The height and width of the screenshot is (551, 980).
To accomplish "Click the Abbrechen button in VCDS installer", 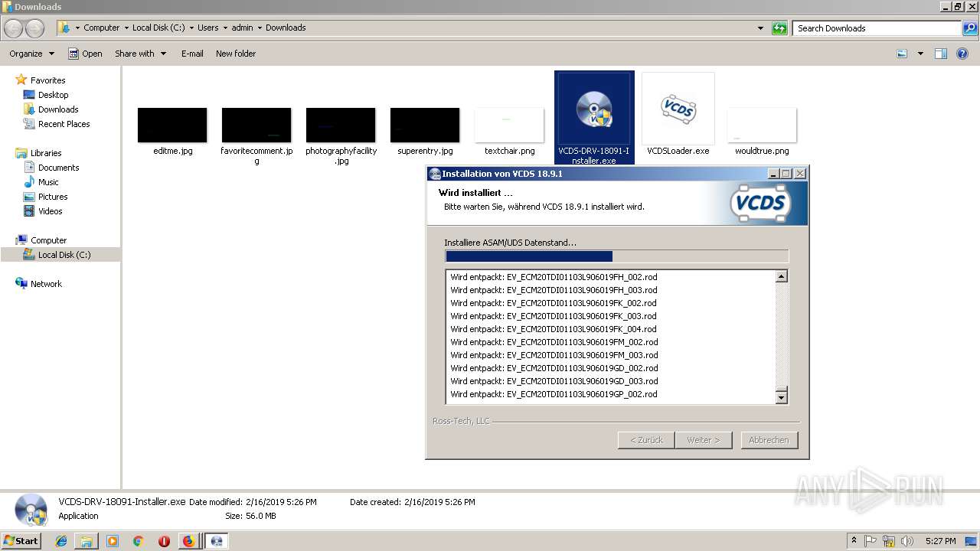I will [769, 440].
